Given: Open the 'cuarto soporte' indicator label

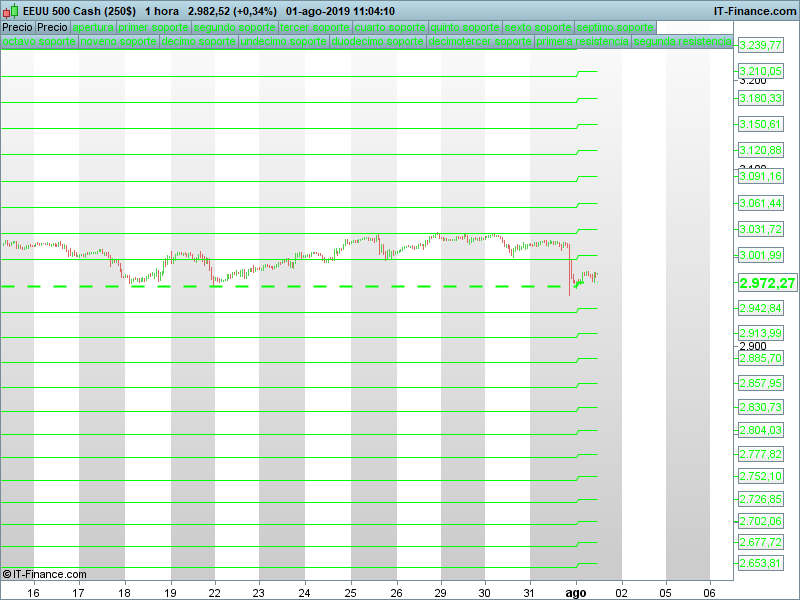Looking at the screenshot, I should click(390, 28).
